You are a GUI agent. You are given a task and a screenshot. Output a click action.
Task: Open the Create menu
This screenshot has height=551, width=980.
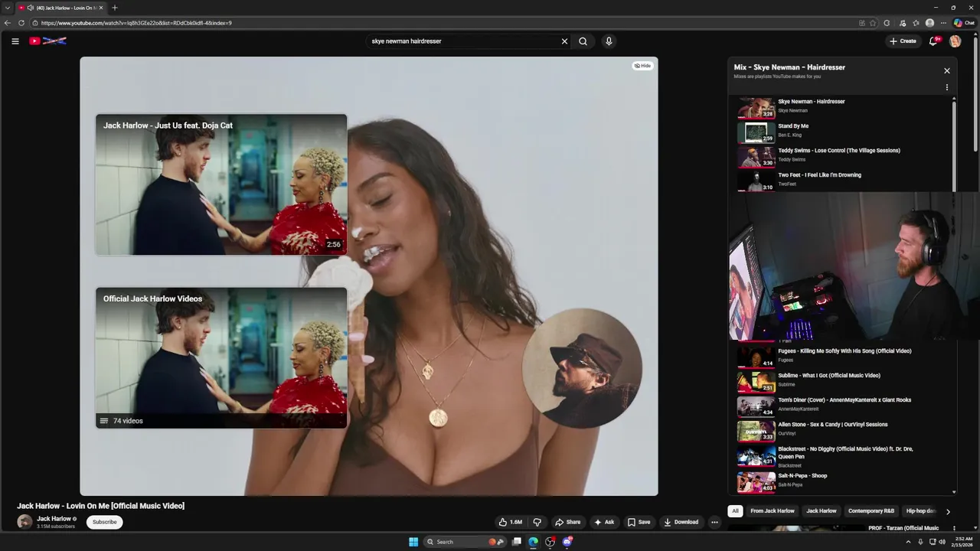pos(903,41)
